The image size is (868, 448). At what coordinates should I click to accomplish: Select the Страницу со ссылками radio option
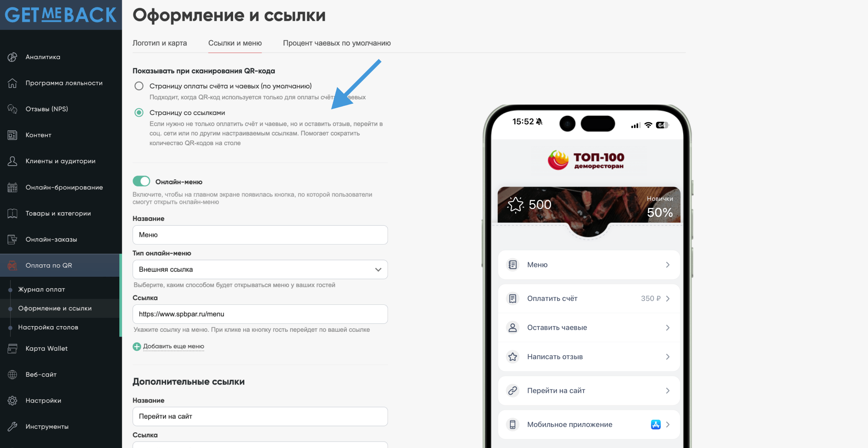point(139,113)
